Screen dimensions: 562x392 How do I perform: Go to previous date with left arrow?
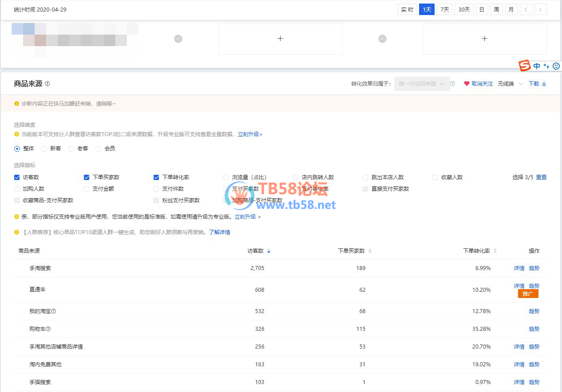pos(526,10)
